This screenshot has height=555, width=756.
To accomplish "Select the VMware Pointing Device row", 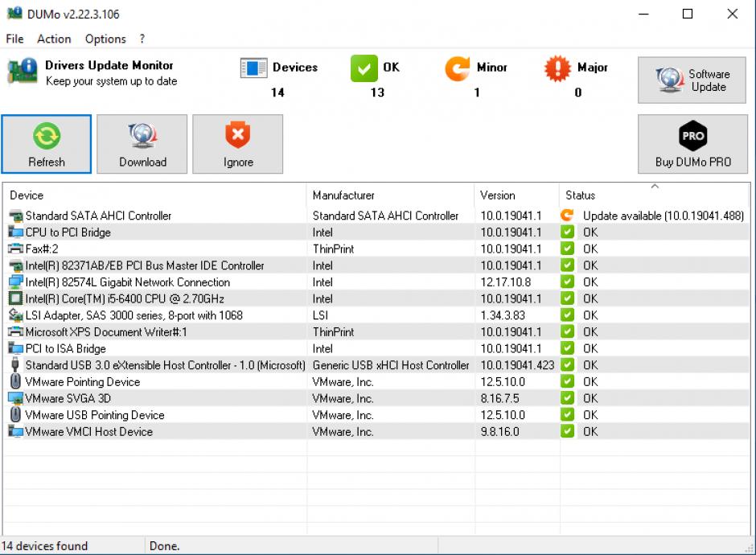I will click(376, 382).
